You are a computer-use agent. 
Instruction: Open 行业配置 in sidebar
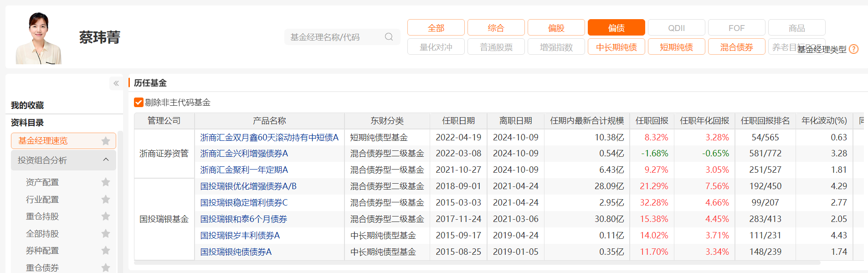pyautogui.click(x=42, y=199)
